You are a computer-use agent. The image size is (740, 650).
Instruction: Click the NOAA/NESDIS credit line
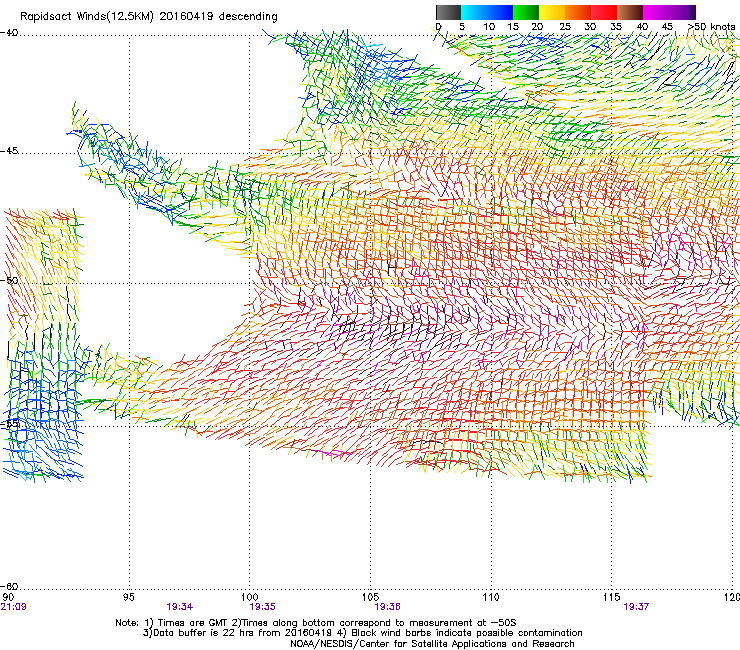(x=432, y=644)
